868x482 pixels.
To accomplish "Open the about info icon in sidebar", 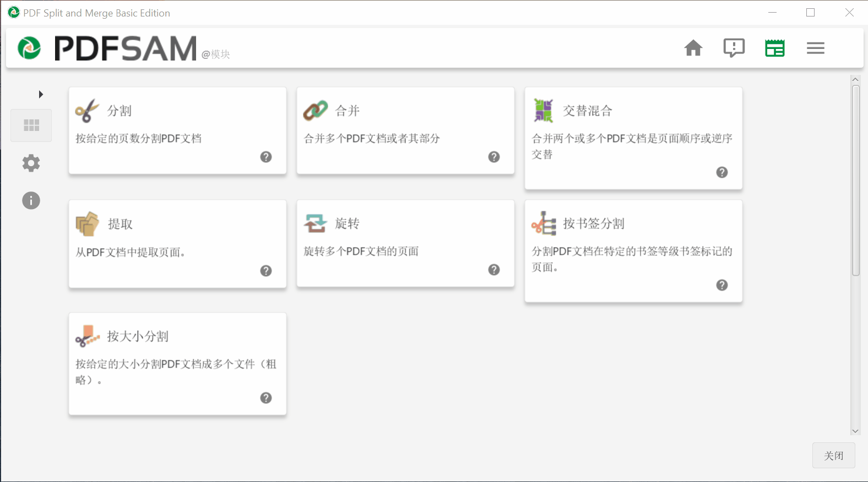I will point(31,200).
